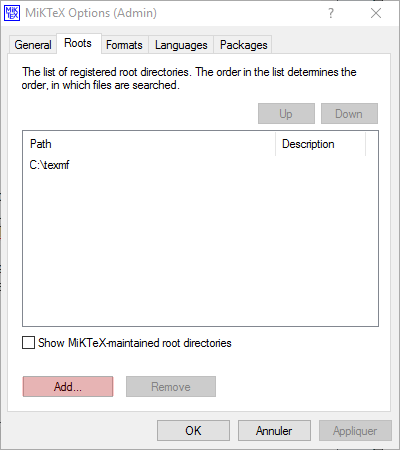Click empty area of root directories list
400x450 pixels.
[200, 250]
